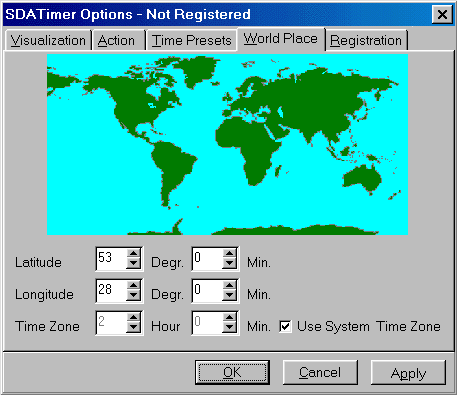Click the OK button
457x395 pixels.
coord(232,372)
